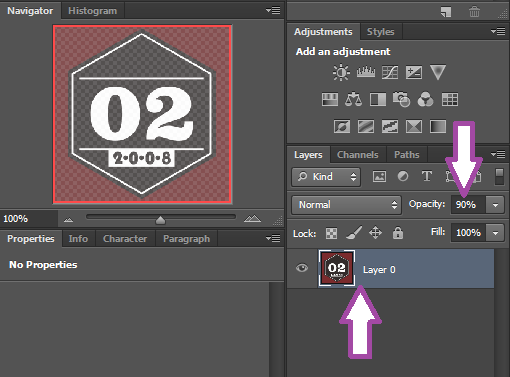
Task: Zoom out using small mountains icon
Action: (x=68, y=219)
